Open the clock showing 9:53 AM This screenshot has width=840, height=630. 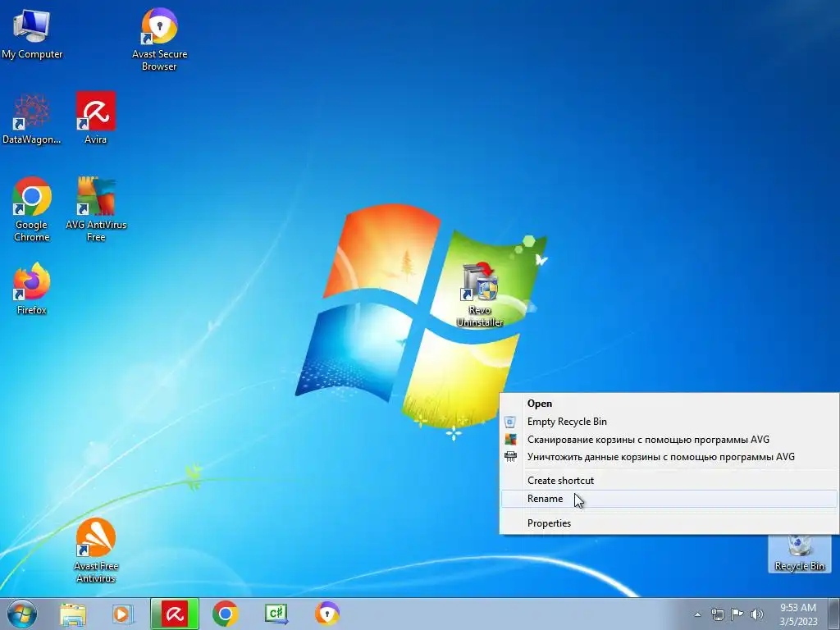[x=798, y=614]
